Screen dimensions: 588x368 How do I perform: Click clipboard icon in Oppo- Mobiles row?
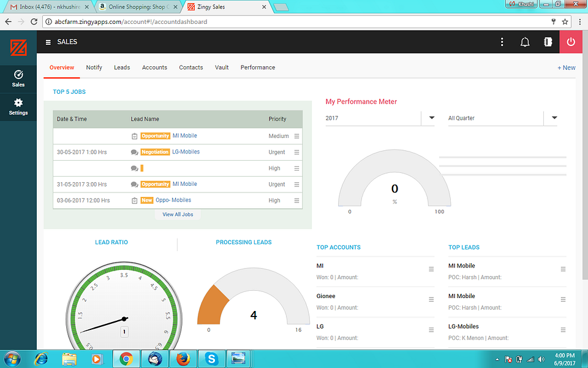(x=134, y=201)
